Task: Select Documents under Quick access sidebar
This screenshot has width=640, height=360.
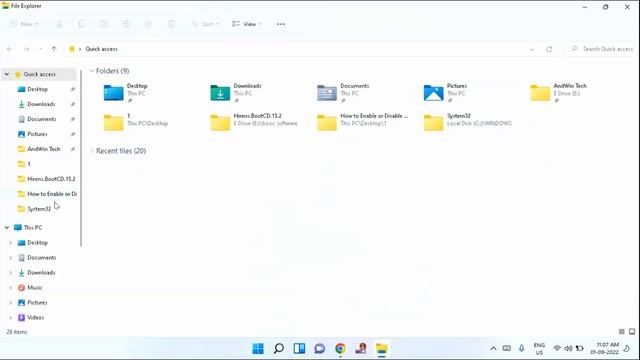Action: tap(42, 119)
